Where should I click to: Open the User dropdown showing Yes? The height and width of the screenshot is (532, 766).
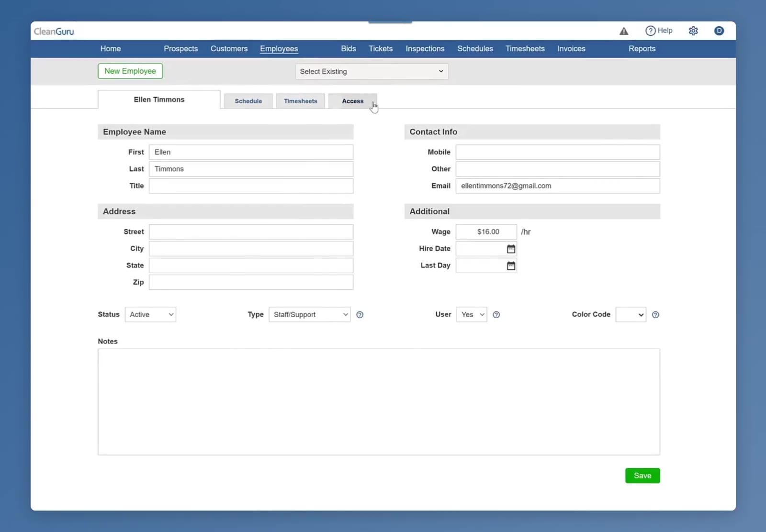pos(472,315)
